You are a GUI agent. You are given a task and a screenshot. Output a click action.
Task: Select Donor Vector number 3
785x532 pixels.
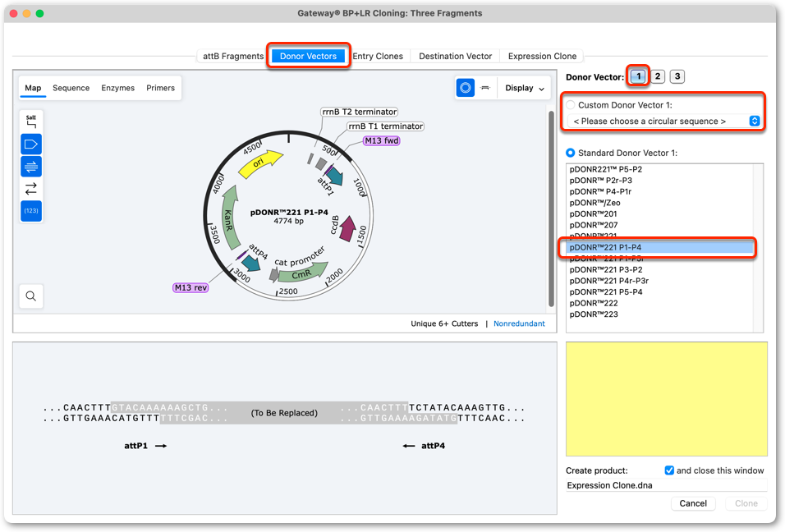click(677, 76)
